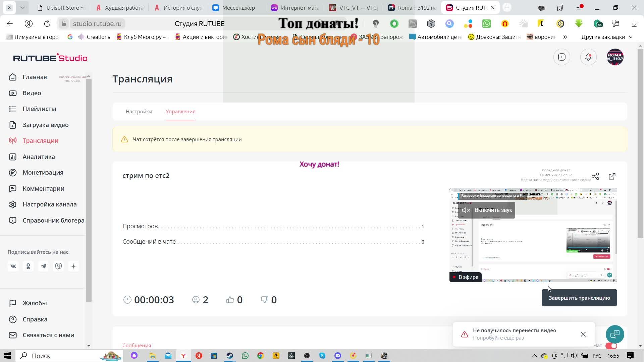Open the Roman_3192 profile avatar

pos(615,57)
